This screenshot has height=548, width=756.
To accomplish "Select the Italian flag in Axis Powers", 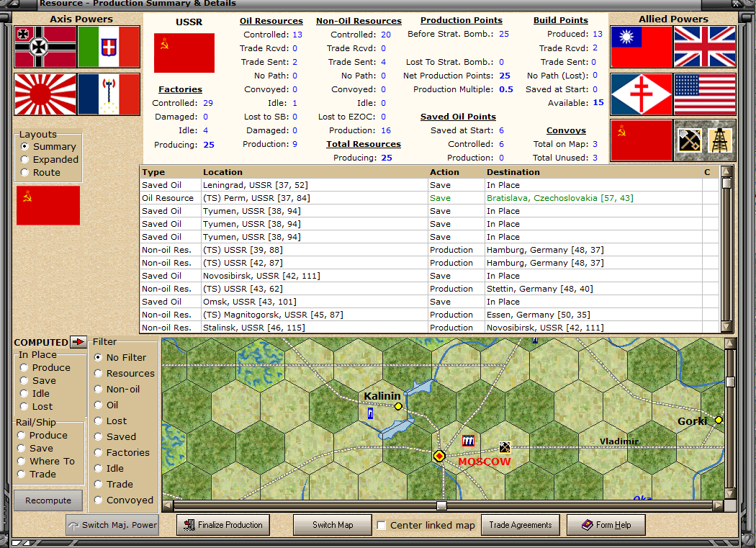I will point(109,47).
